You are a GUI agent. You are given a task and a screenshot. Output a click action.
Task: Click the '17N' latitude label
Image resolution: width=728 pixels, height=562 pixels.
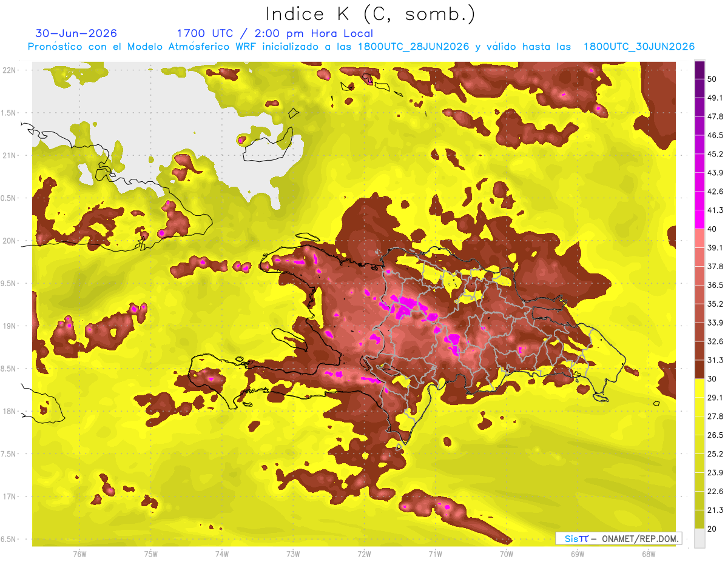(x=10, y=497)
